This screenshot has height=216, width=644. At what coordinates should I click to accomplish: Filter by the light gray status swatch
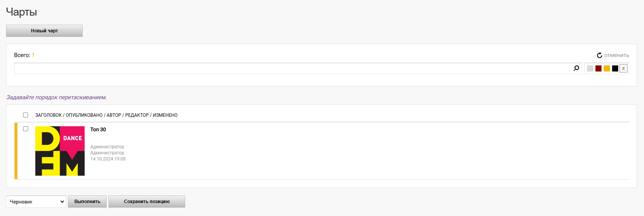pos(590,68)
